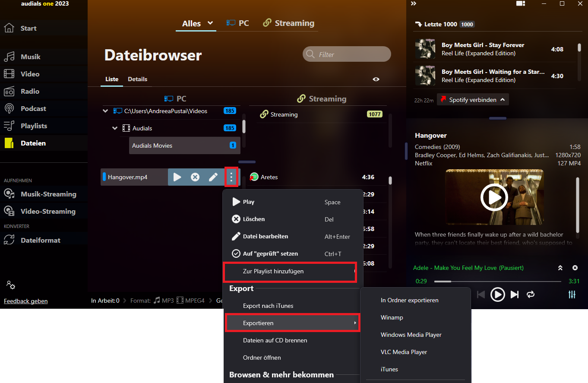
Task: Choose Play in context menu
Action: [293, 202]
